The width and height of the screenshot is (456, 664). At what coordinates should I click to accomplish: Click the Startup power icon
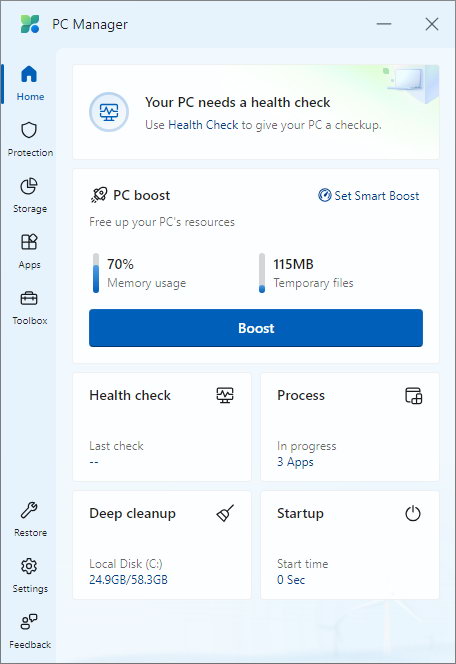click(413, 513)
